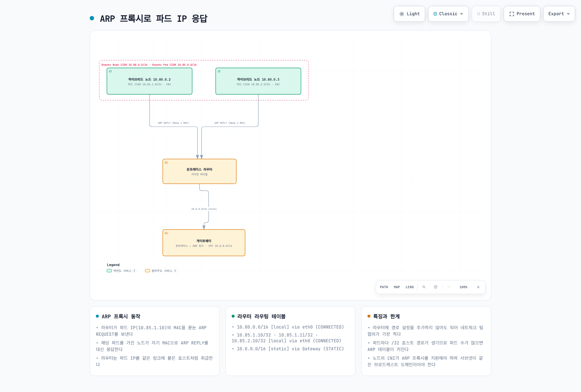Start Present fullscreen mode
This screenshot has height=392, width=581.
pyautogui.click(x=522, y=14)
